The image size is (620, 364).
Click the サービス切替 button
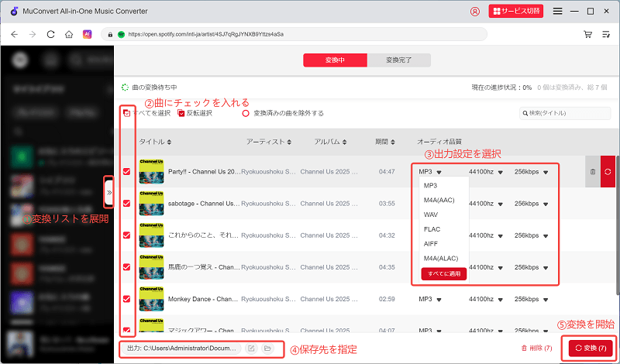pos(516,11)
